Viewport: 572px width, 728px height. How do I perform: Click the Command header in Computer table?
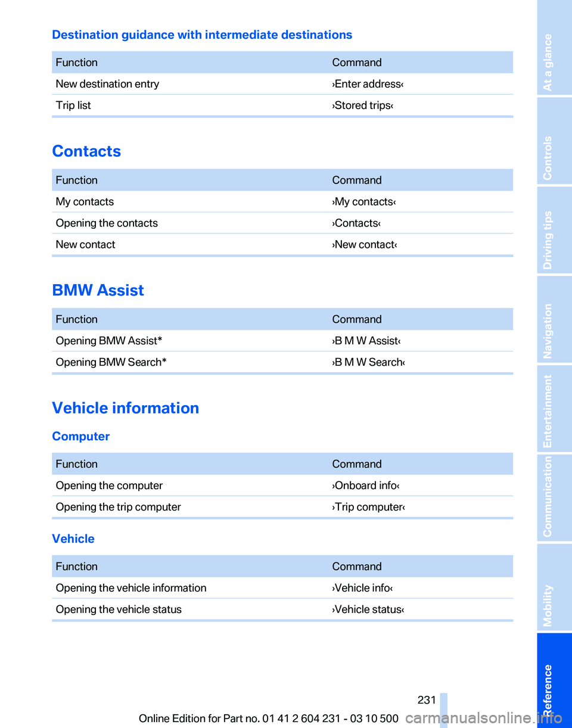tap(357, 464)
